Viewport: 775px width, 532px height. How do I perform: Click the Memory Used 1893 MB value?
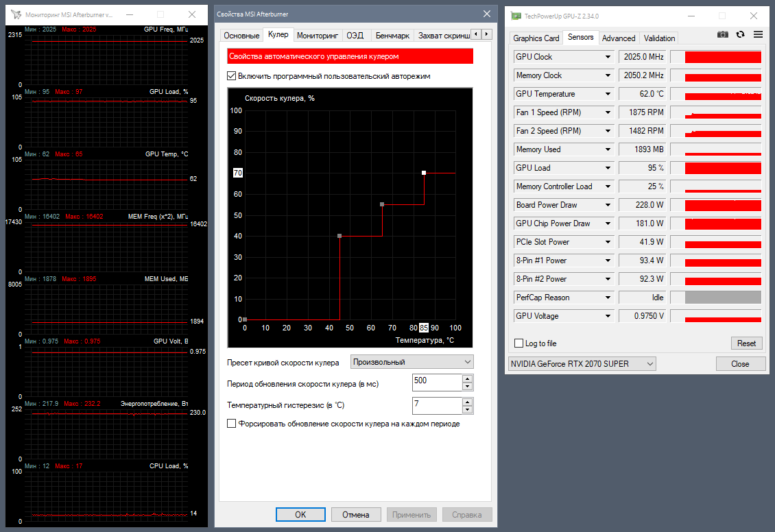(642, 149)
